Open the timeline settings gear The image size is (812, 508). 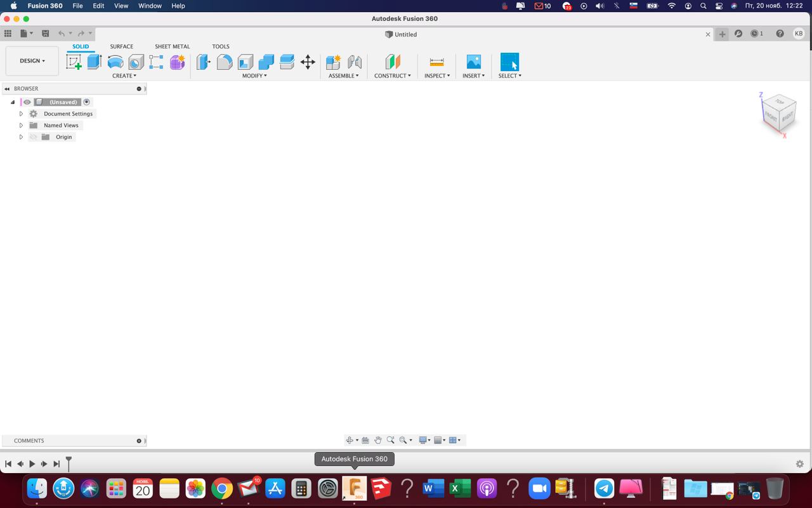click(800, 464)
